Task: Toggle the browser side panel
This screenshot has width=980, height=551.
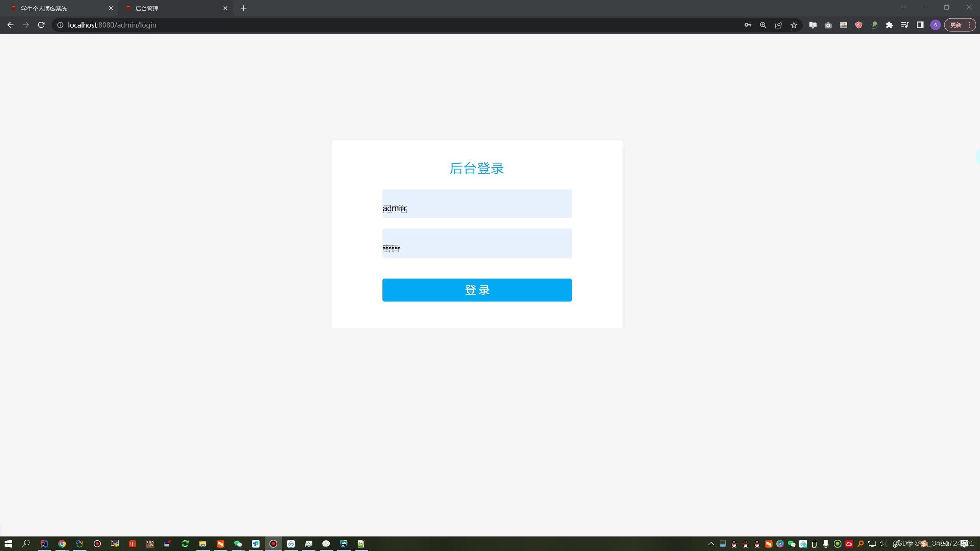Action: pyautogui.click(x=920, y=25)
